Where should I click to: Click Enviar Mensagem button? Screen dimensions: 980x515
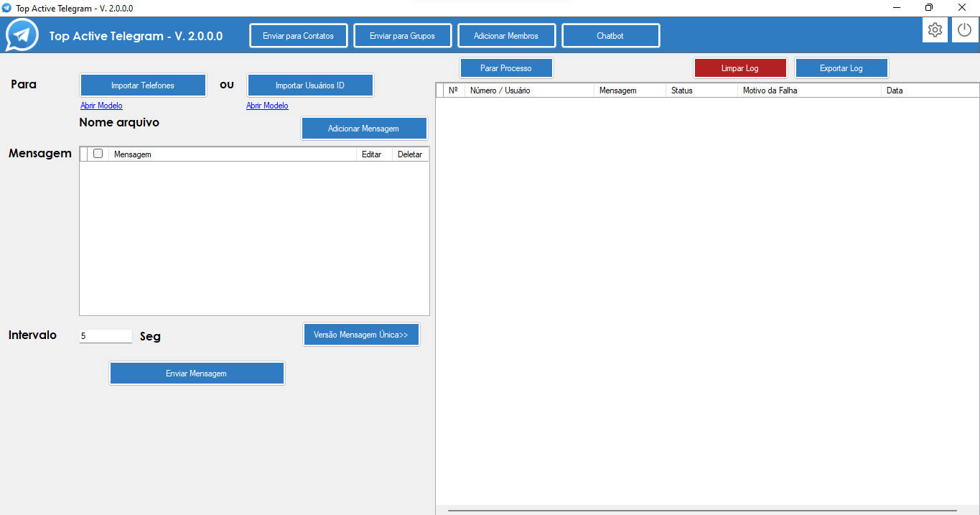[197, 374]
